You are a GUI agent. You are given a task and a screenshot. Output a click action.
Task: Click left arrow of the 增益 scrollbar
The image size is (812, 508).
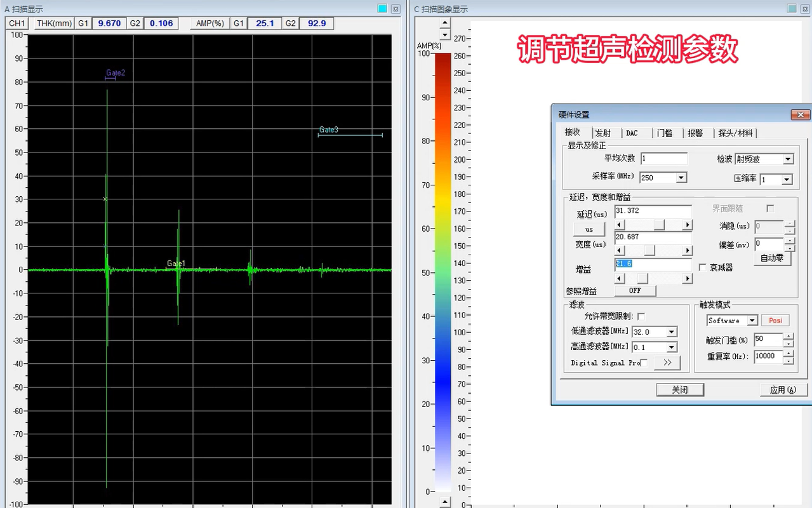[620, 278]
